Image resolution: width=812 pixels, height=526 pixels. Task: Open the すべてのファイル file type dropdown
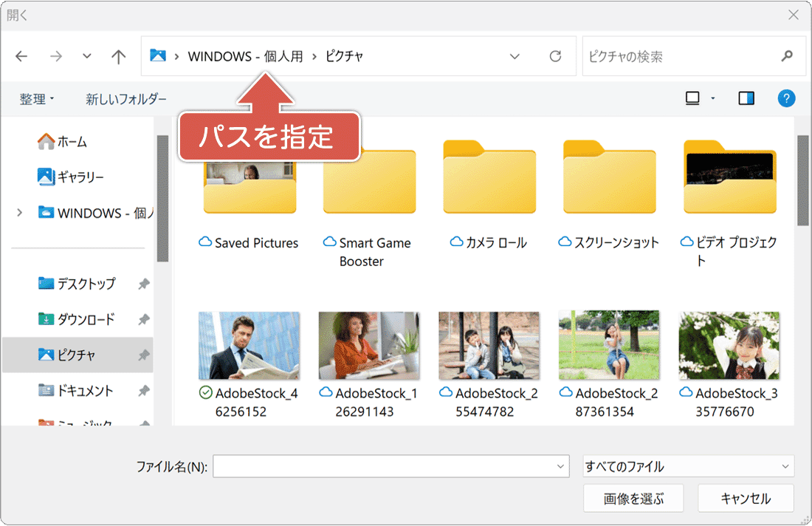688,466
